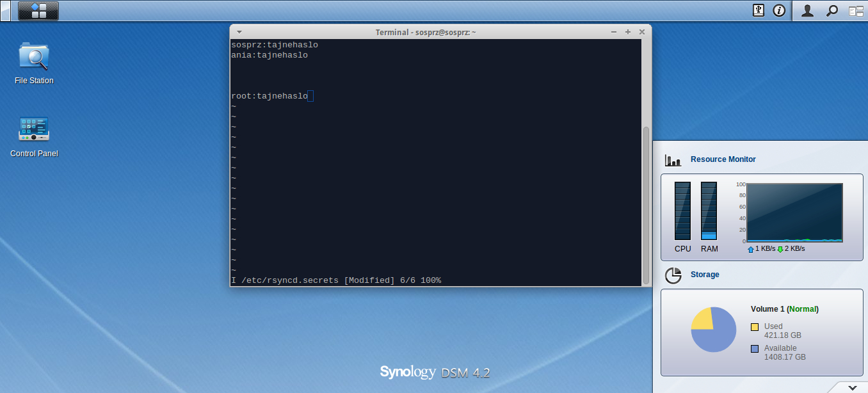Click the '/etc/rsyncd.secrets [Modified]' status line
This screenshot has width=868, height=393.
(336, 280)
